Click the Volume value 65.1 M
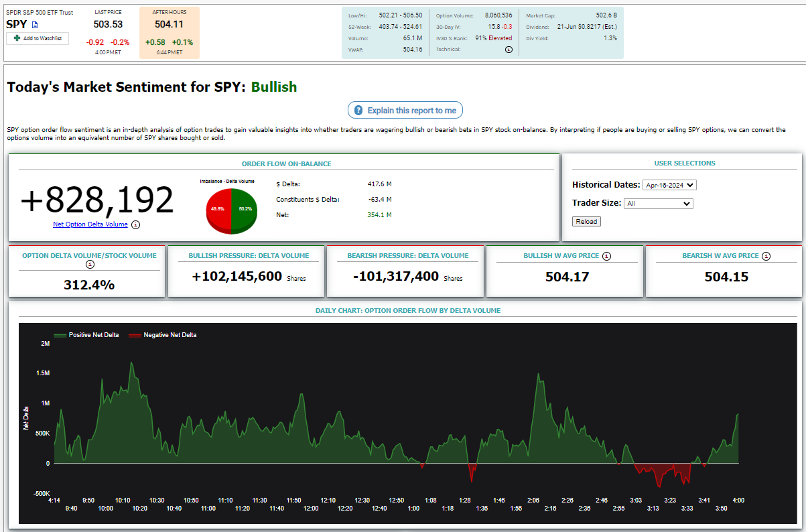The height and width of the screenshot is (532, 806). click(412, 38)
